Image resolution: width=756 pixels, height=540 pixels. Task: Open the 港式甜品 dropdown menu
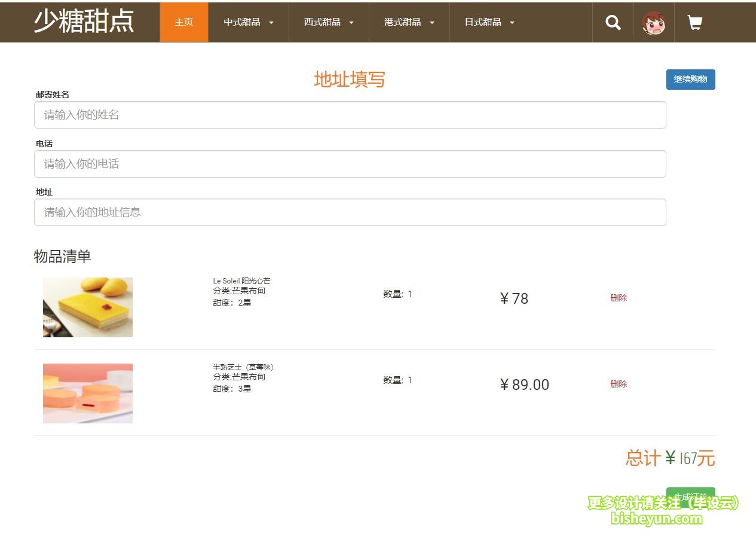[x=409, y=22]
